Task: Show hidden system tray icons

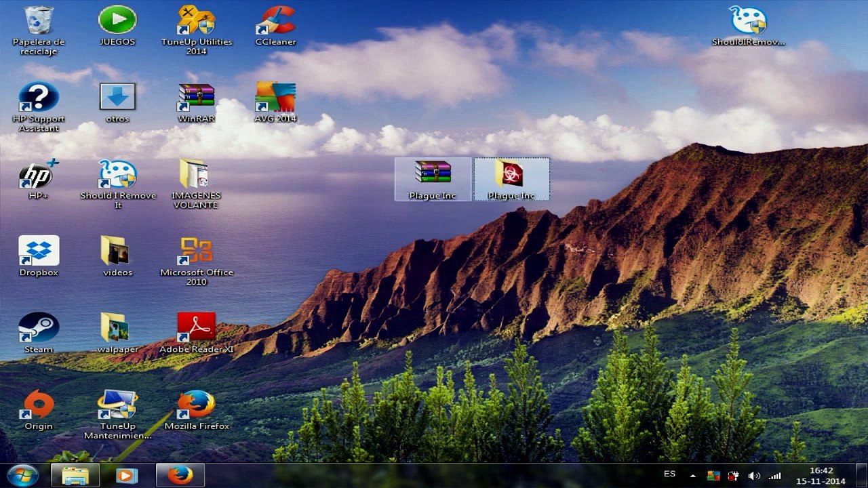Action: (x=692, y=476)
